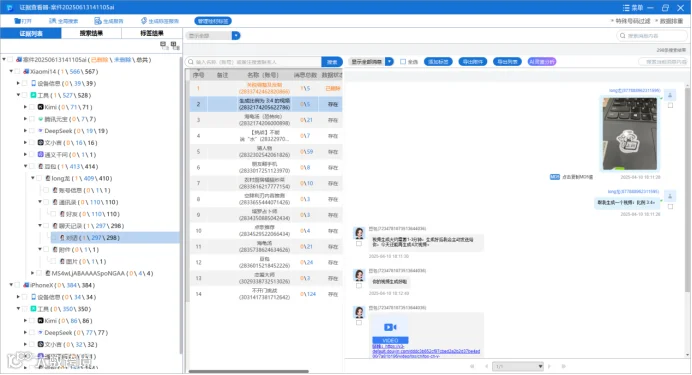Click the DeepSeek icon under Xiaomi14 tools
692x375 pixels.
[40, 131]
